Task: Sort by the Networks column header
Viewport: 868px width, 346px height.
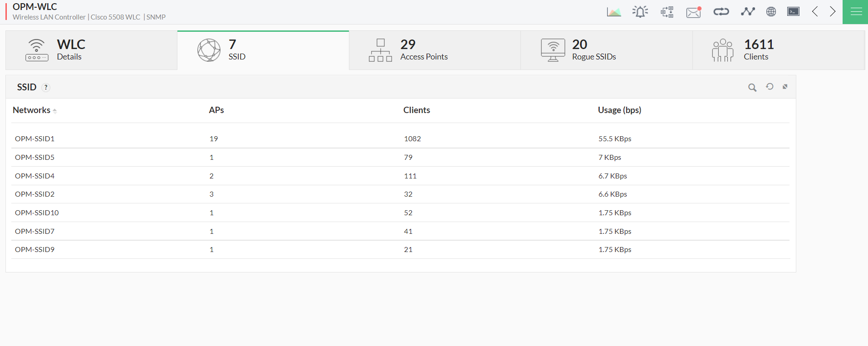Action: pyautogui.click(x=32, y=110)
